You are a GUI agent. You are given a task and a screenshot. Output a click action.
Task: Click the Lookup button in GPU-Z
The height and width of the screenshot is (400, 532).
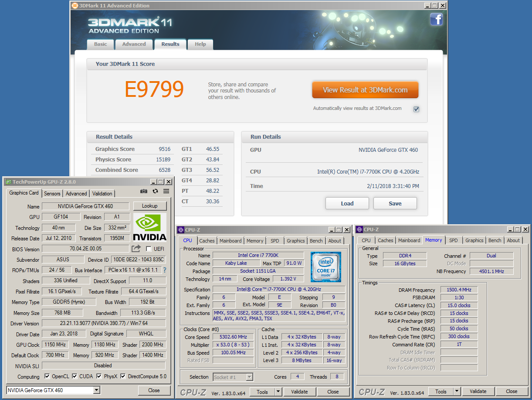coord(149,206)
